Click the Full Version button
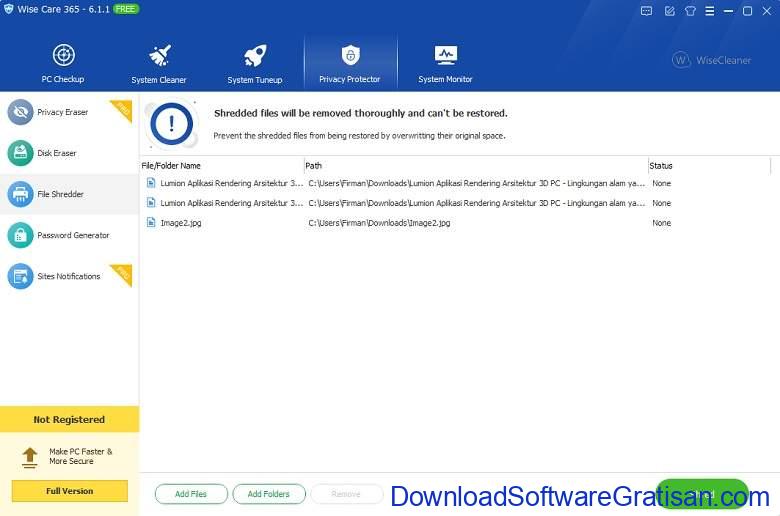The image size is (780, 516). point(70,491)
